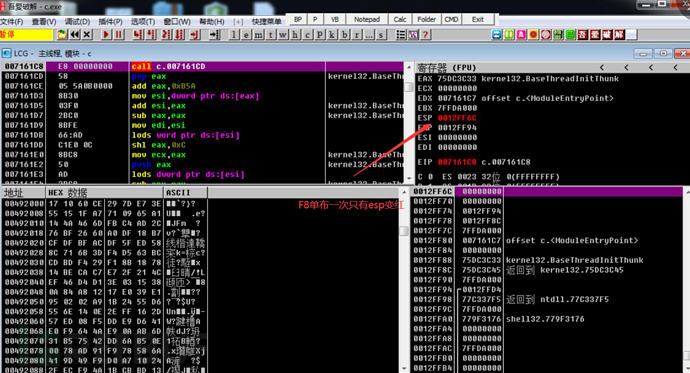Close the debugged program with X icon
Viewport: 690px width, 373px height.
(87, 34)
